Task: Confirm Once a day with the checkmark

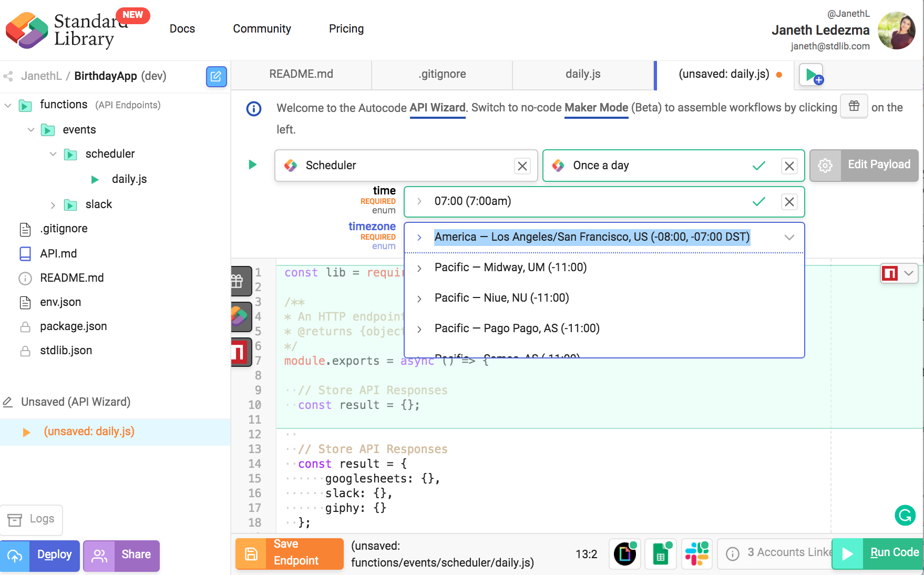Action: tap(759, 166)
